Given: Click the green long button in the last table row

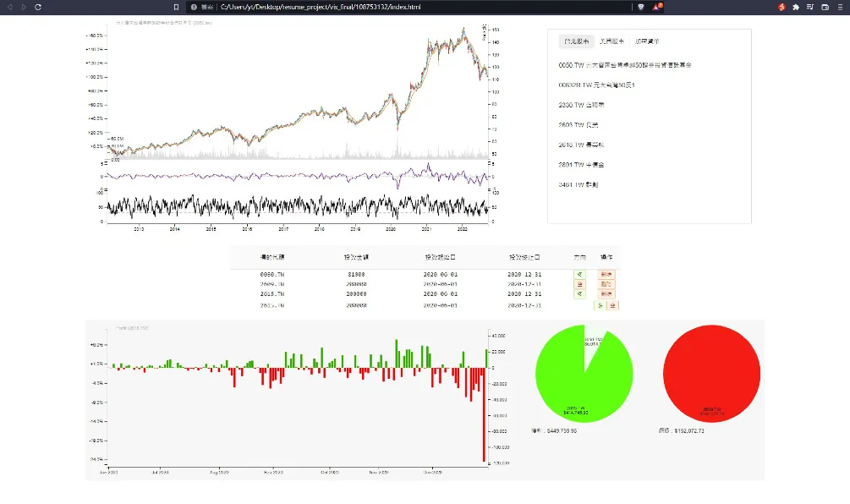Looking at the screenshot, I should tap(600, 304).
